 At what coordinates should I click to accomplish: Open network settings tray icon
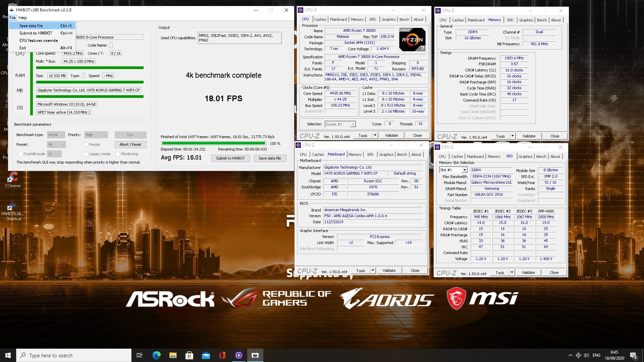tap(578, 355)
